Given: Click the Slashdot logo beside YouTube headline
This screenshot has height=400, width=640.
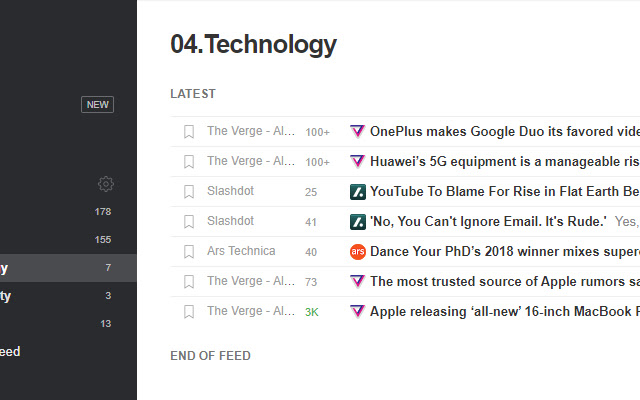Looking at the screenshot, I should (357, 191).
